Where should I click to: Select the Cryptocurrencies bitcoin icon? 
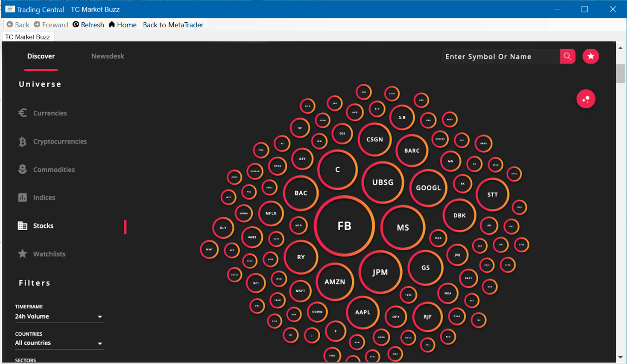tap(22, 142)
